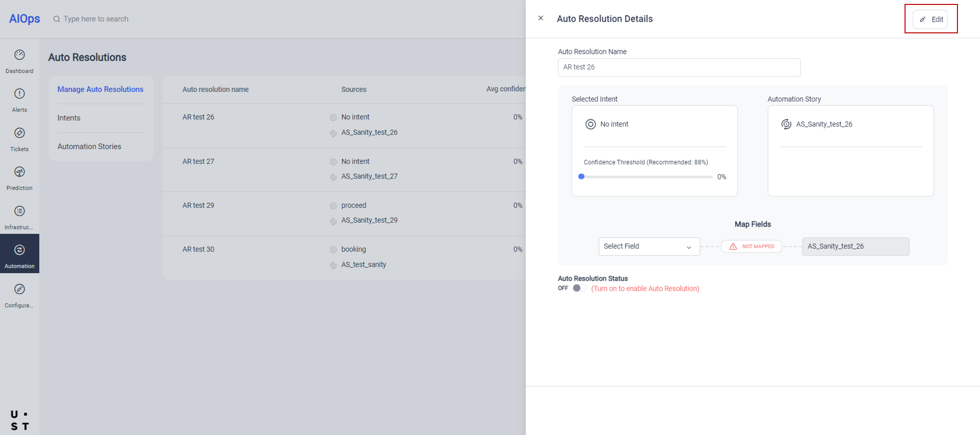Switch to the Intents tab

69,118
